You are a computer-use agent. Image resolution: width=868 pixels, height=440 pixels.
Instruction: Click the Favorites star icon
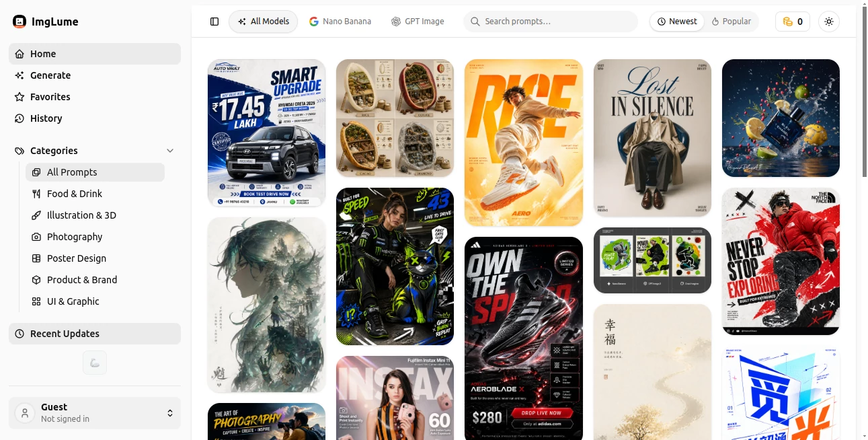tap(19, 97)
